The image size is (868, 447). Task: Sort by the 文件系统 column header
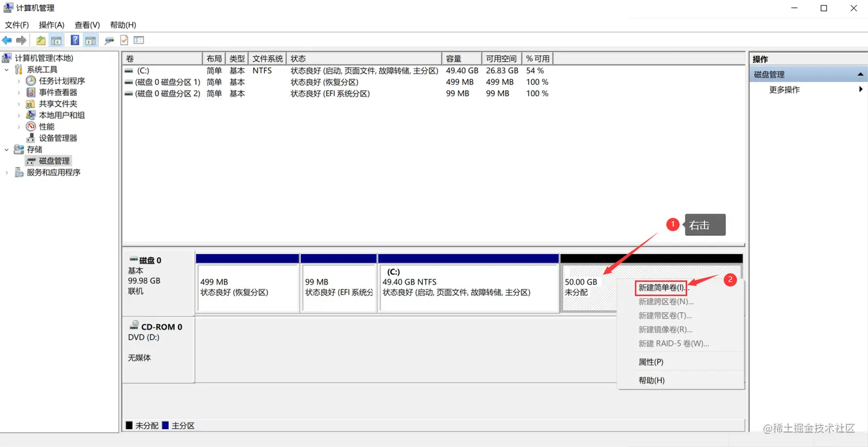(x=268, y=59)
